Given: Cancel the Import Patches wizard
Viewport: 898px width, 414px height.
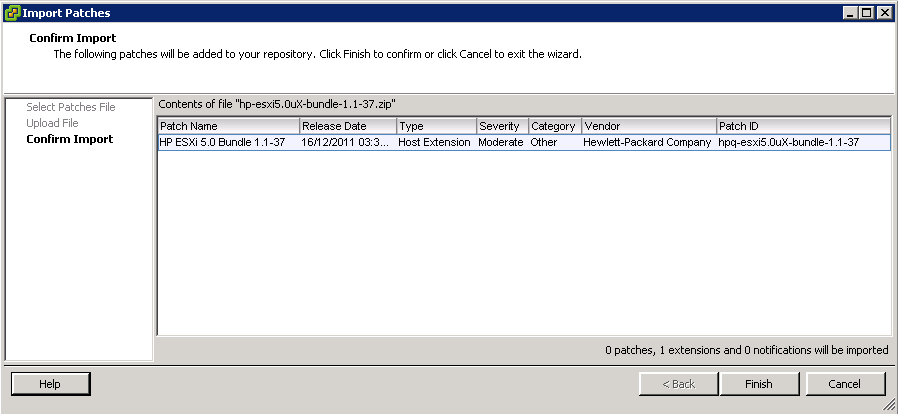Looking at the screenshot, I should pos(845,384).
